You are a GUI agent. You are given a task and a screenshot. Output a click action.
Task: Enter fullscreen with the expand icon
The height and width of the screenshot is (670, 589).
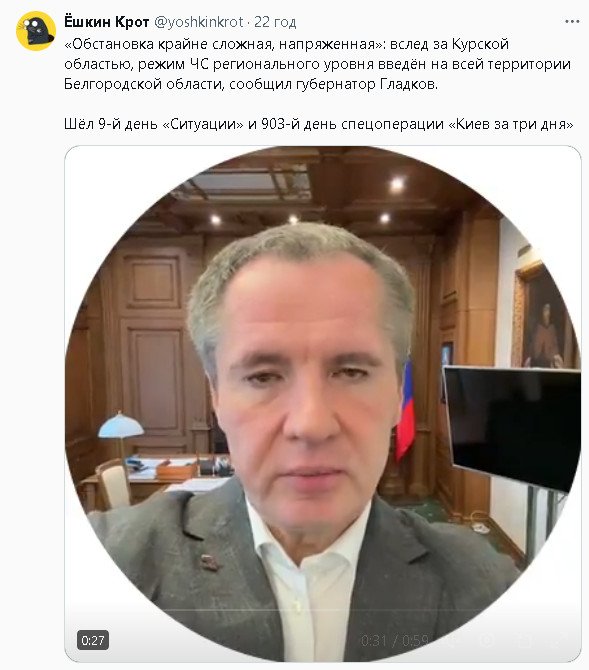point(560,640)
